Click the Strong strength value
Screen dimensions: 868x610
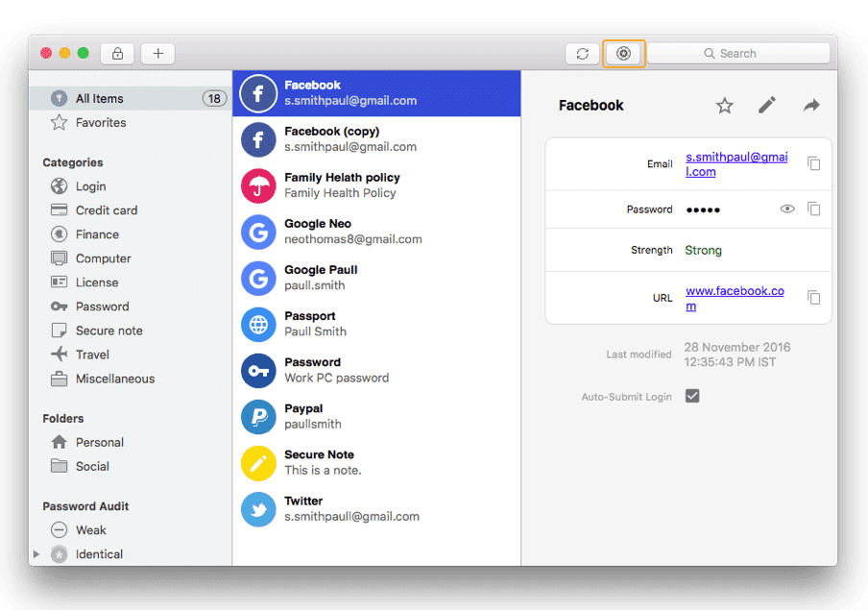click(703, 251)
